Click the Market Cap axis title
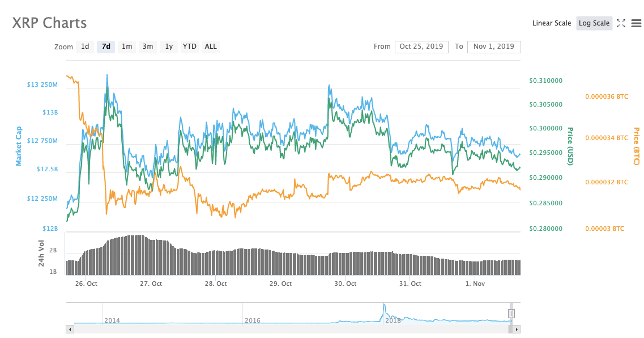Viewport: 644px width, 338px height. tap(19, 146)
